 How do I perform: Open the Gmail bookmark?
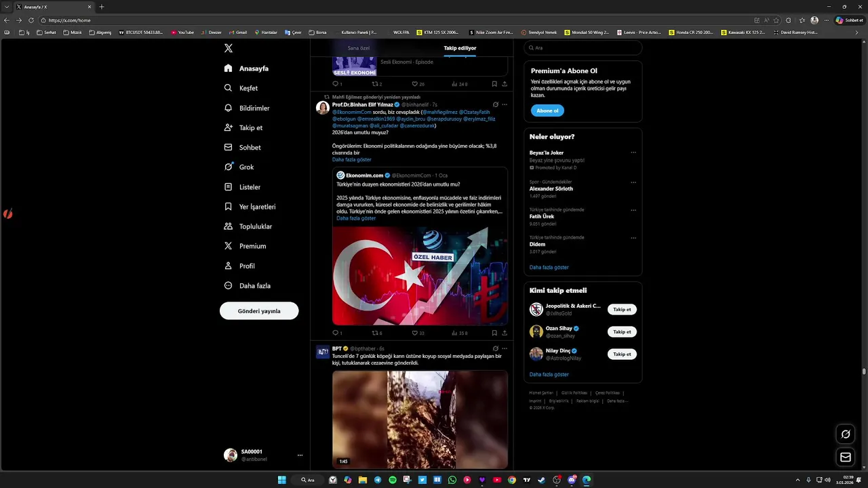coord(237,33)
